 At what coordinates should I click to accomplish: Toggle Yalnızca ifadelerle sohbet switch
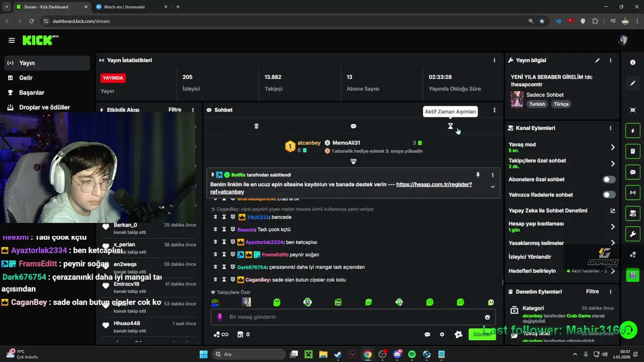point(609,195)
